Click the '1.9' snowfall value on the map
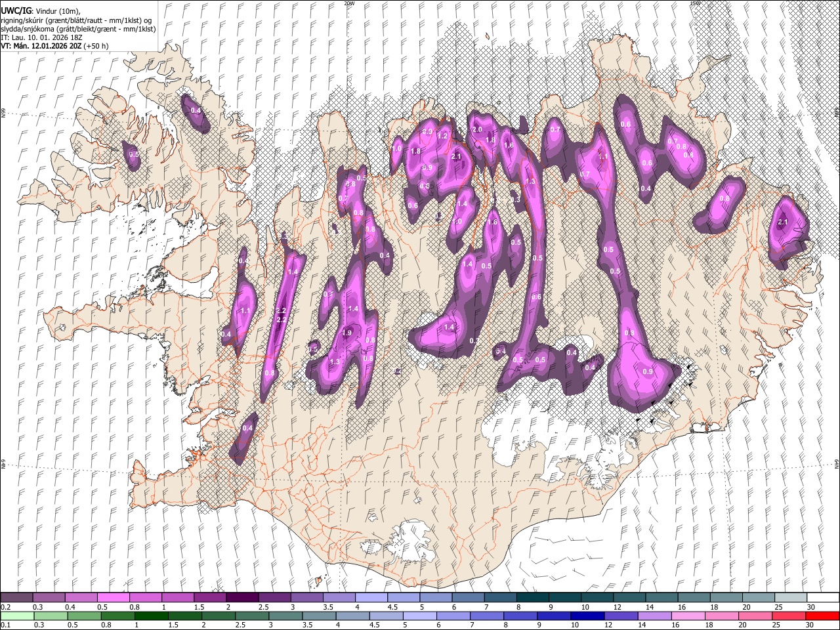The image size is (840, 630). (347, 333)
